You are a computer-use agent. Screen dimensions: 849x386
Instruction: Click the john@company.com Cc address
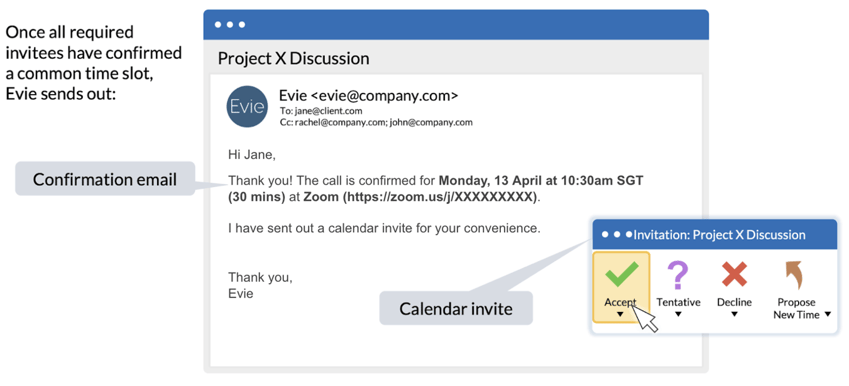431,122
